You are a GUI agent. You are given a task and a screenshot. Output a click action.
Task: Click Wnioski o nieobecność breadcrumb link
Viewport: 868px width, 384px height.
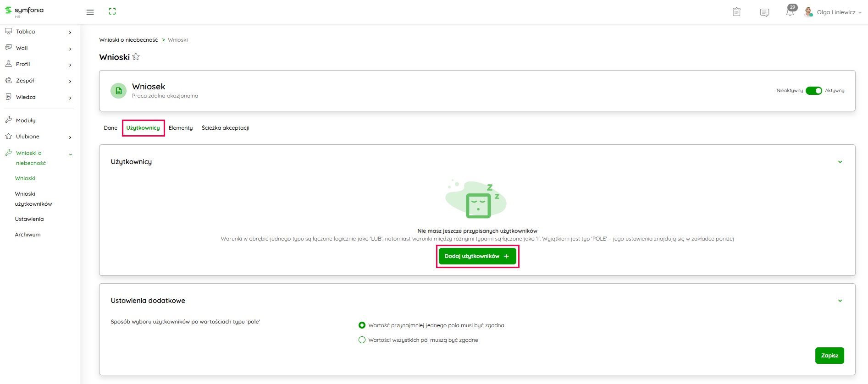coord(128,40)
